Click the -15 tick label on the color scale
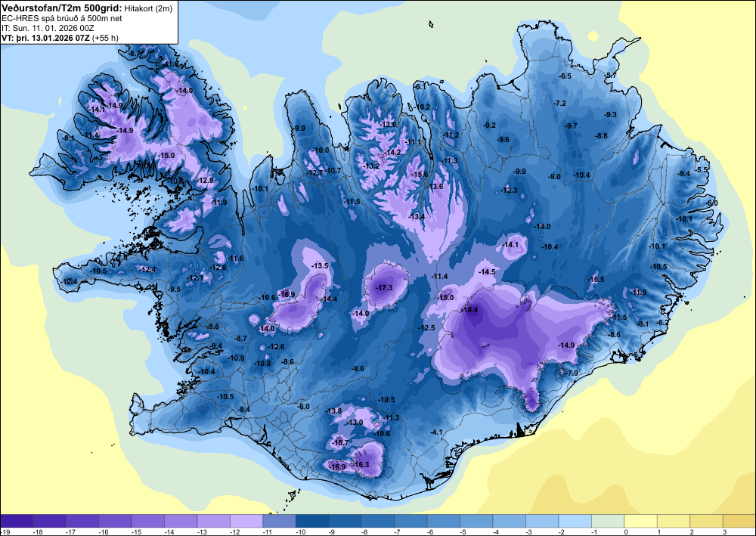The width and height of the screenshot is (756, 536). [135, 531]
